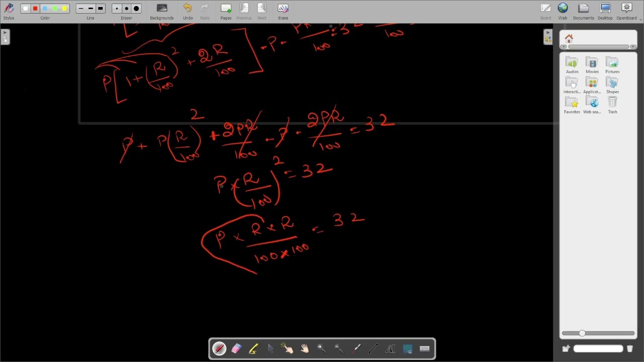Select the Draw line tool
Screen dimensions: 644x362
click(x=373, y=348)
